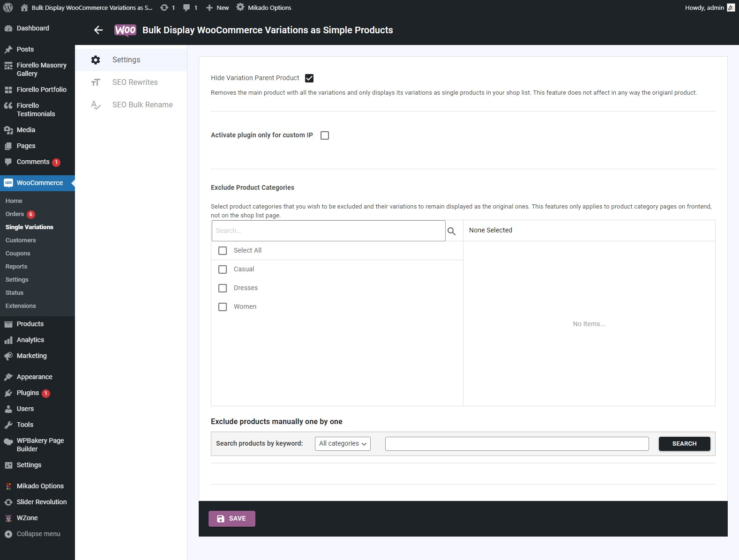Screen dimensions: 739x560
Task: Enable Activate plugin only for custom IP
Action: tap(325, 135)
